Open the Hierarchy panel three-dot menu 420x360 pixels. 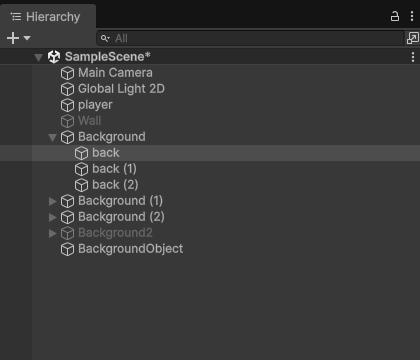[412, 16]
